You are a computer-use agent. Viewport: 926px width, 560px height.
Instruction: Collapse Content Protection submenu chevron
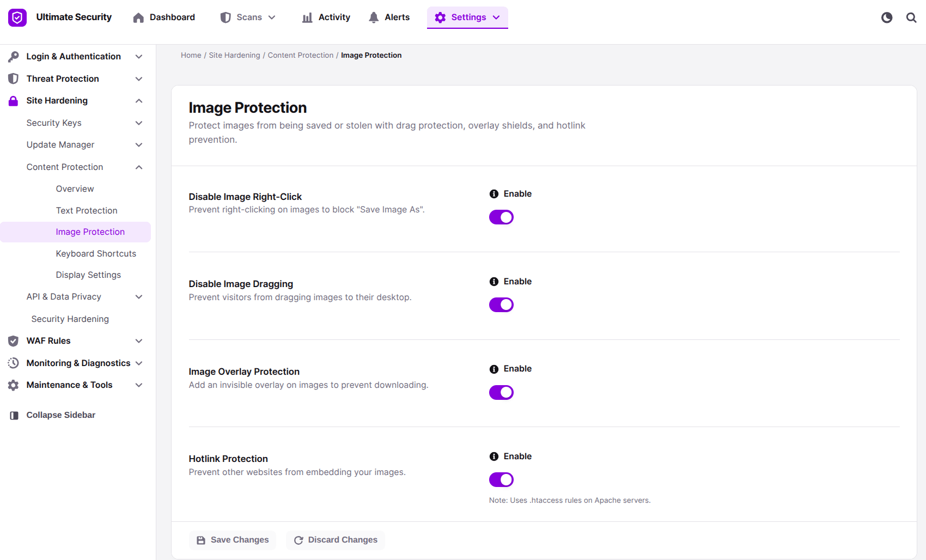pos(139,167)
